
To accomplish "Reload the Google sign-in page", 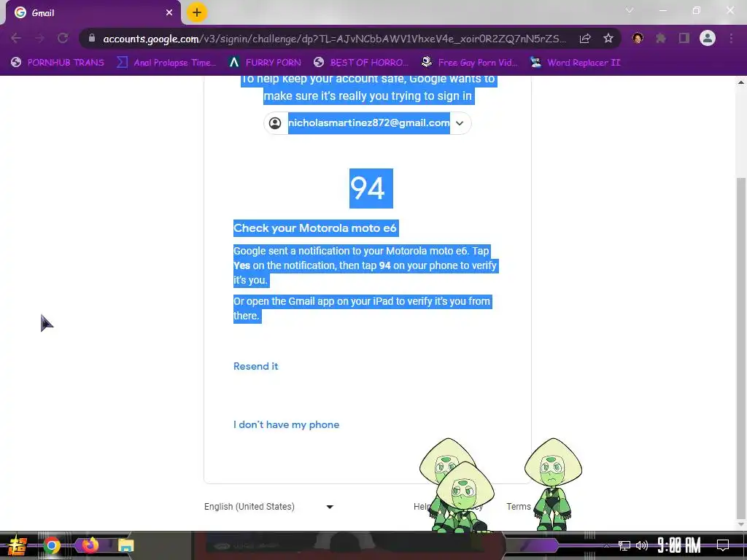I will (x=63, y=38).
